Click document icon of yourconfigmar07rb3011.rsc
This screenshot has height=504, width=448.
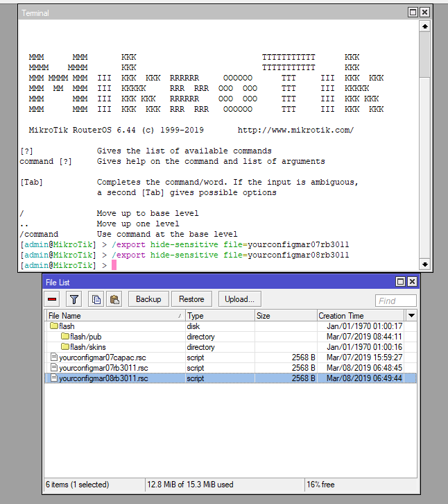(x=54, y=367)
